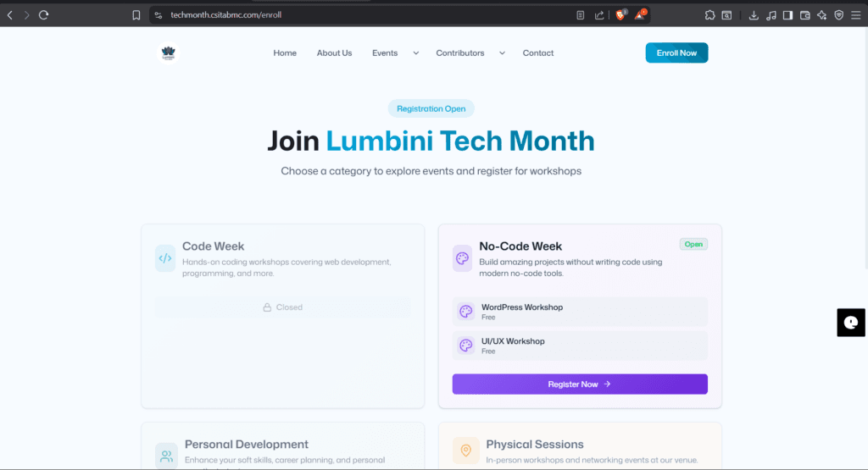The image size is (868, 470).
Task: Open the About Us nav item
Action: [334, 53]
